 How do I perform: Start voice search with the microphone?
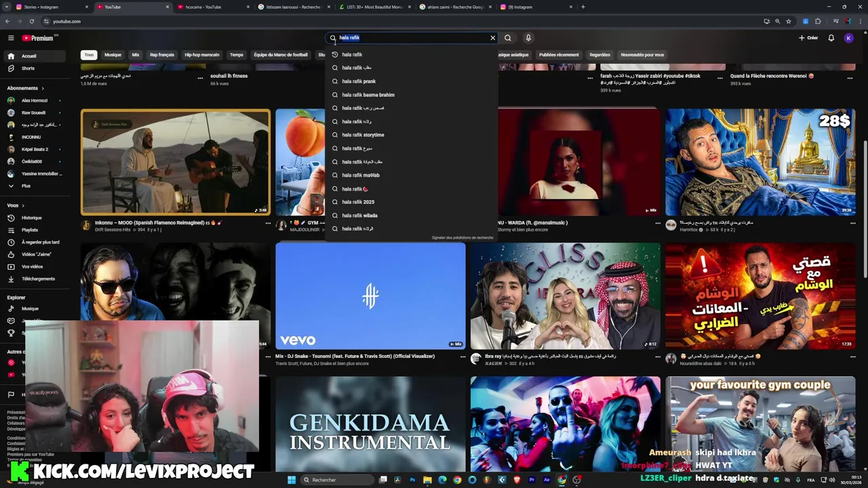pos(528,38)
